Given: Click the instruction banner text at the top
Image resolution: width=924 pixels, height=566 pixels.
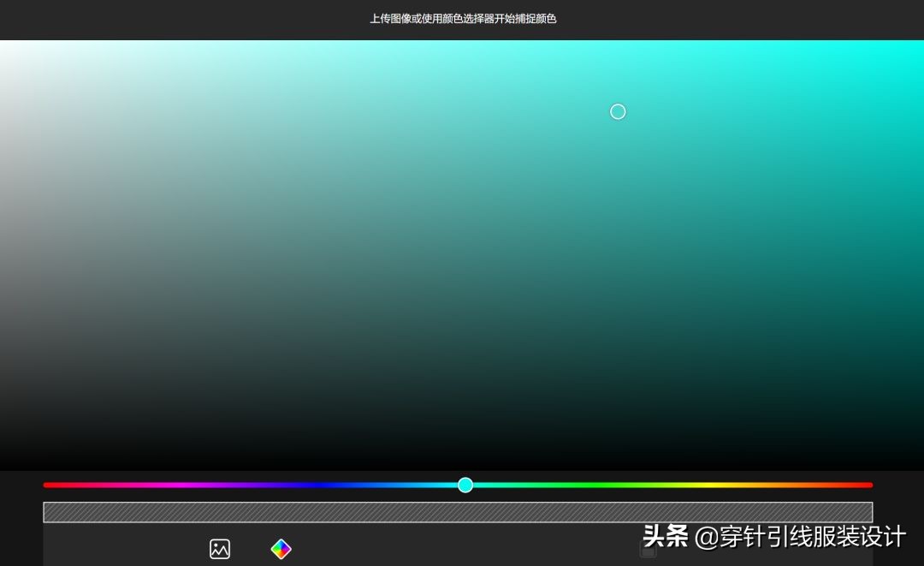Looking at the screenshot, I should tap(462, 19).
